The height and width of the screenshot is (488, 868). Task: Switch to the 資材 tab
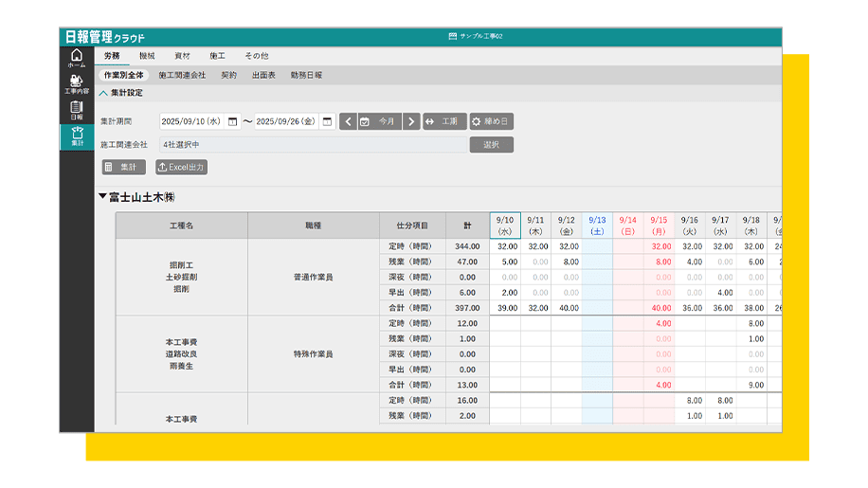[x=182, y=56]
